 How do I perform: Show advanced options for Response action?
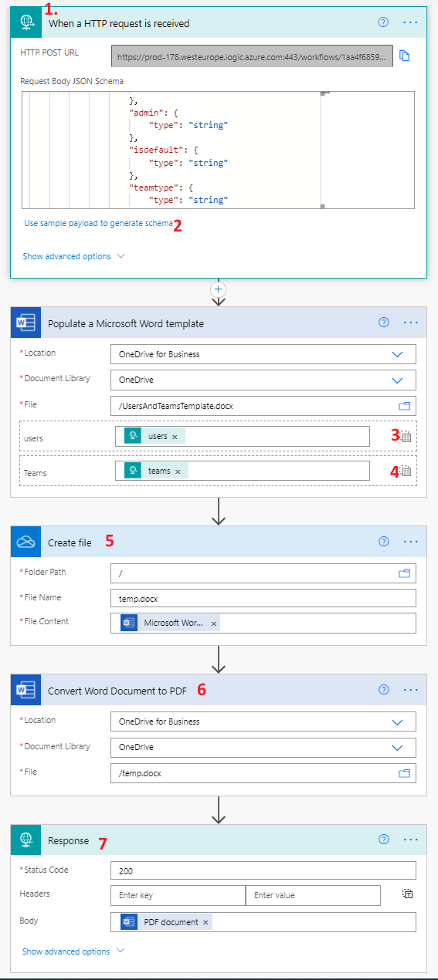tap(73, 951)
